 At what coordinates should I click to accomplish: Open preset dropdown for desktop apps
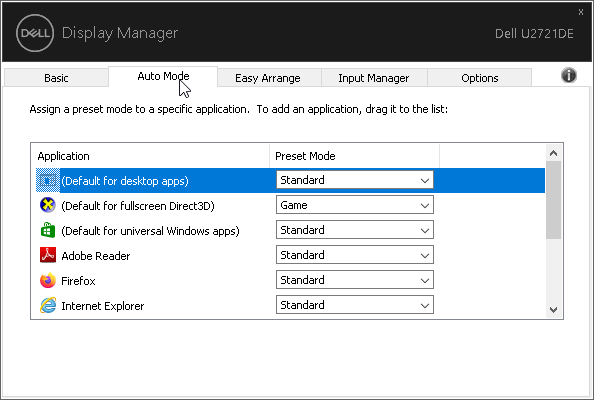355,180
